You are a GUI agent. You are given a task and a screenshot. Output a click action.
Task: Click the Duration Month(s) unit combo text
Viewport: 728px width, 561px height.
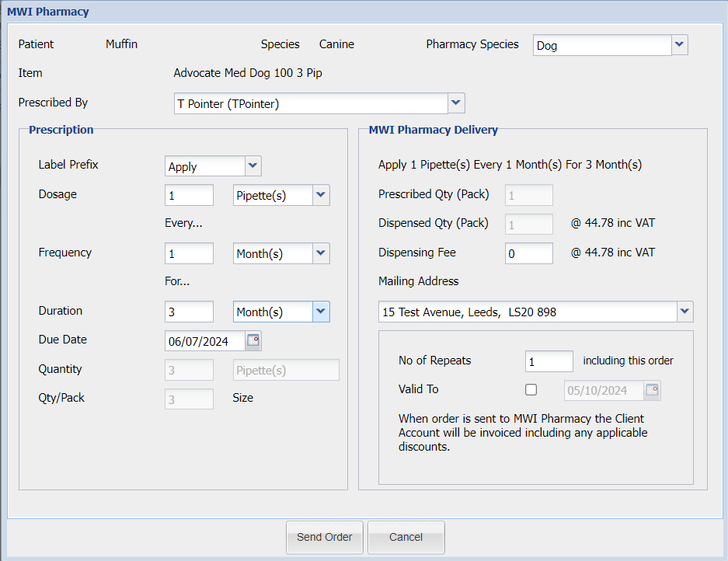[273, 312]
